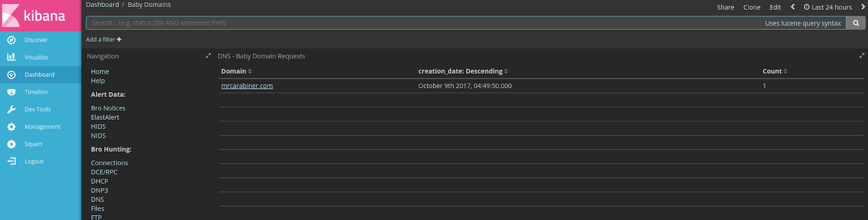The image size is (868, 220).
Task: Click the Add a filter button
Action: (104, 40)
